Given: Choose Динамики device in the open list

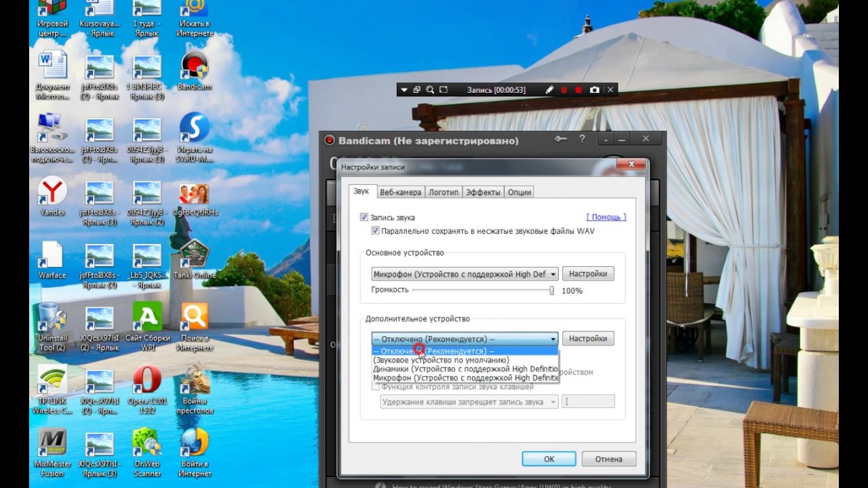Looking at the screenshot, I should [x=465, y=369].
